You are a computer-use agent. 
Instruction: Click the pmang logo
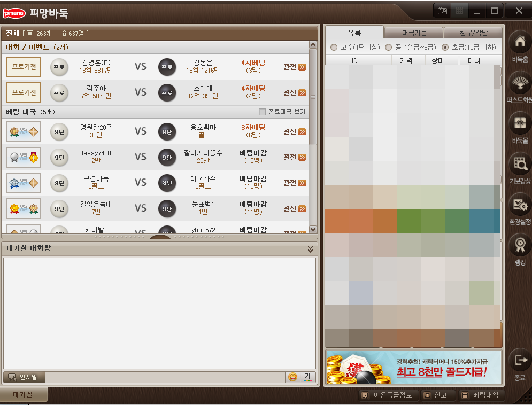[x=14, y=13]
